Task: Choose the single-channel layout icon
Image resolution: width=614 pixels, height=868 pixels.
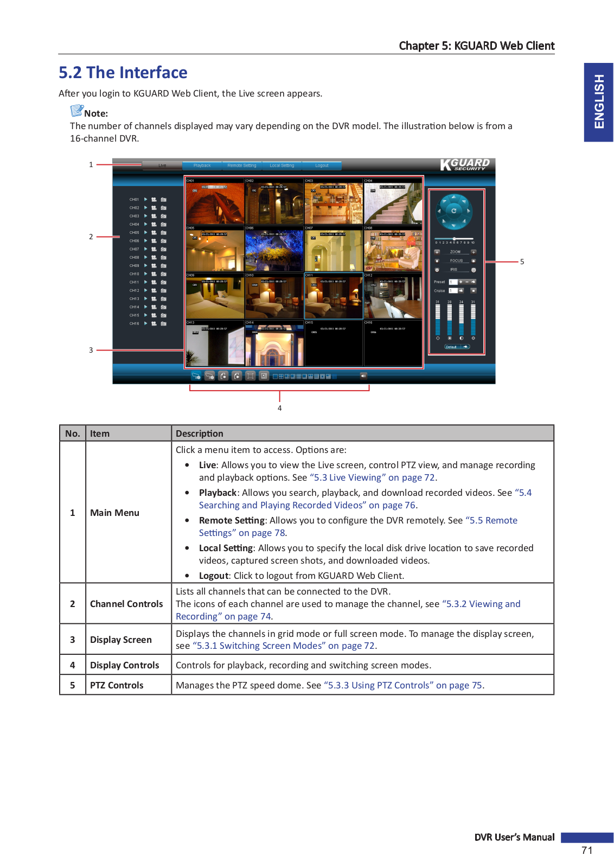Action: (275, 376)
